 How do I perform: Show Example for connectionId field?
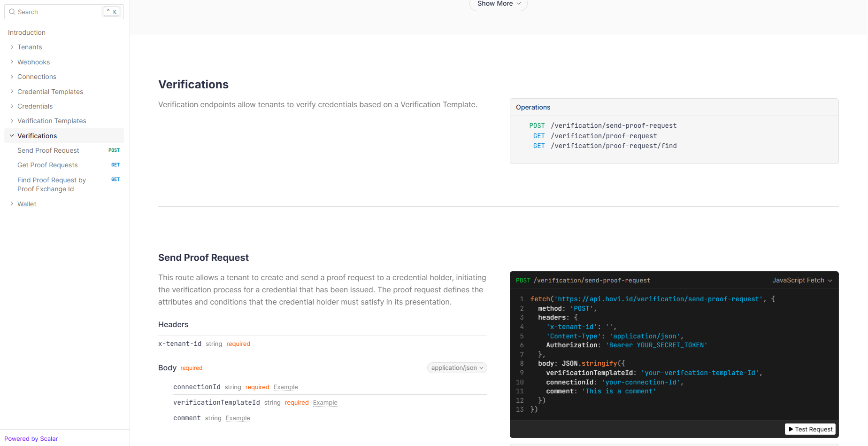tap(285, 387)
